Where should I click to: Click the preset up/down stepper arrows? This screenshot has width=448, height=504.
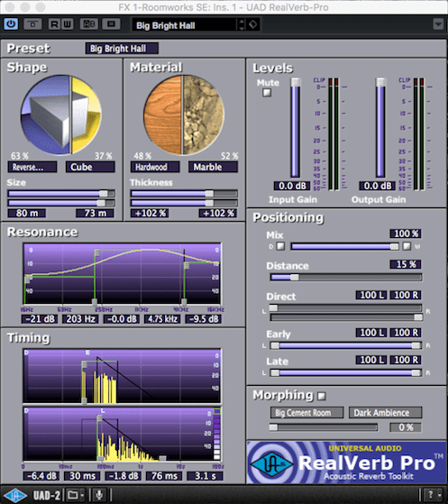point(242,24)
